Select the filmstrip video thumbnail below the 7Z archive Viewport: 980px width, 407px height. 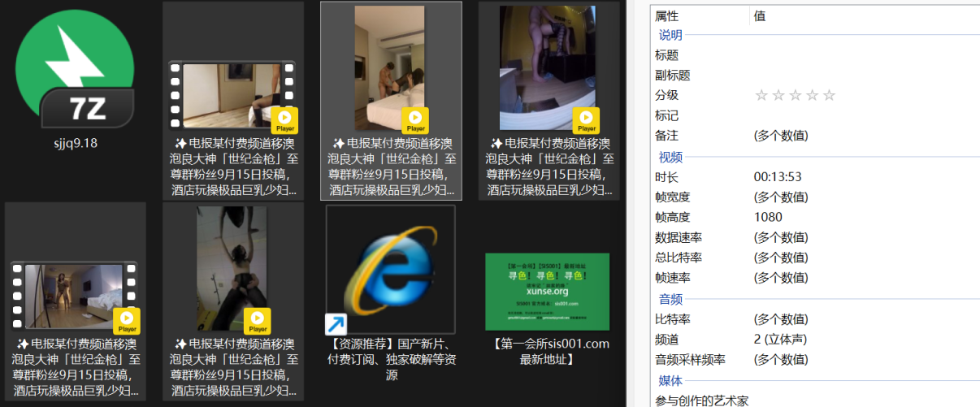(74, 297)
